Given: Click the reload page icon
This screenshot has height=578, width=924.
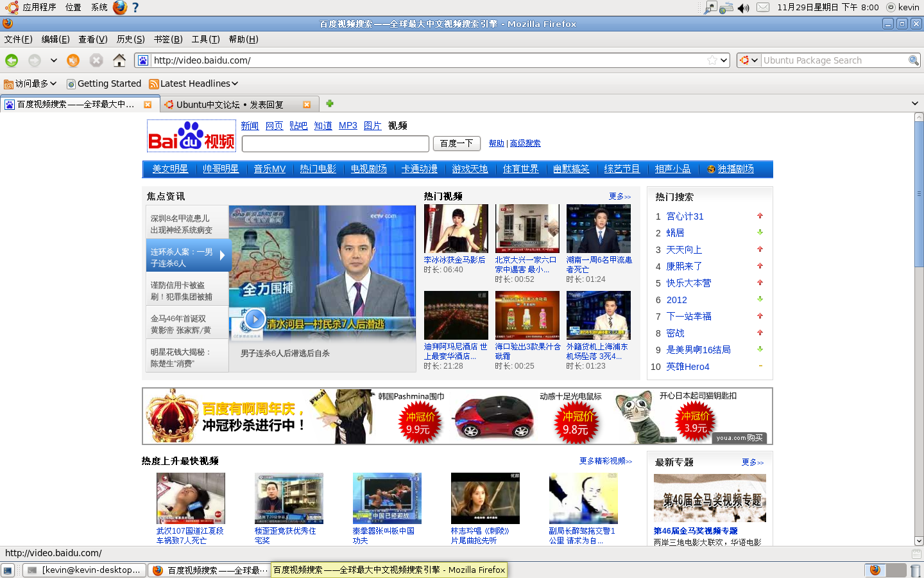Looking at the screenshot, I should pyautogui.click(x=73, y=60).
